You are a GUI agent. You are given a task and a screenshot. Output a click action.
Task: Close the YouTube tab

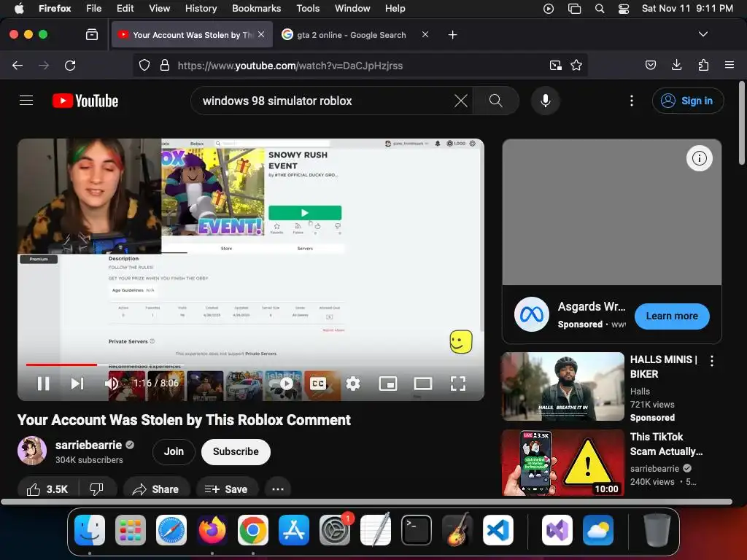click(261, 34)
